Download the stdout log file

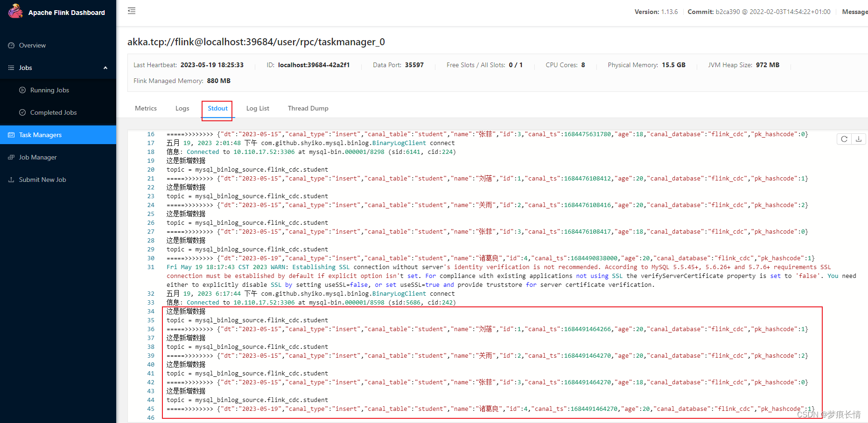pos(859,139)
